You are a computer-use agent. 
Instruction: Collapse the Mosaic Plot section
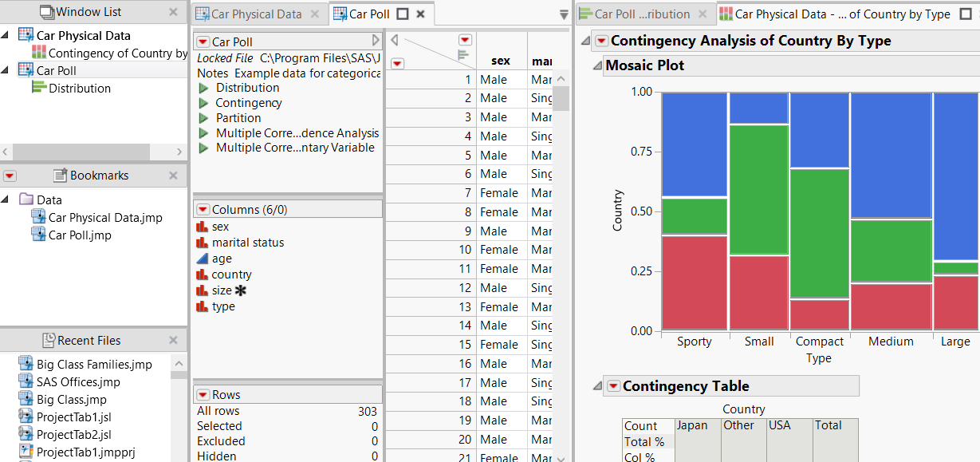pos(597,65)
